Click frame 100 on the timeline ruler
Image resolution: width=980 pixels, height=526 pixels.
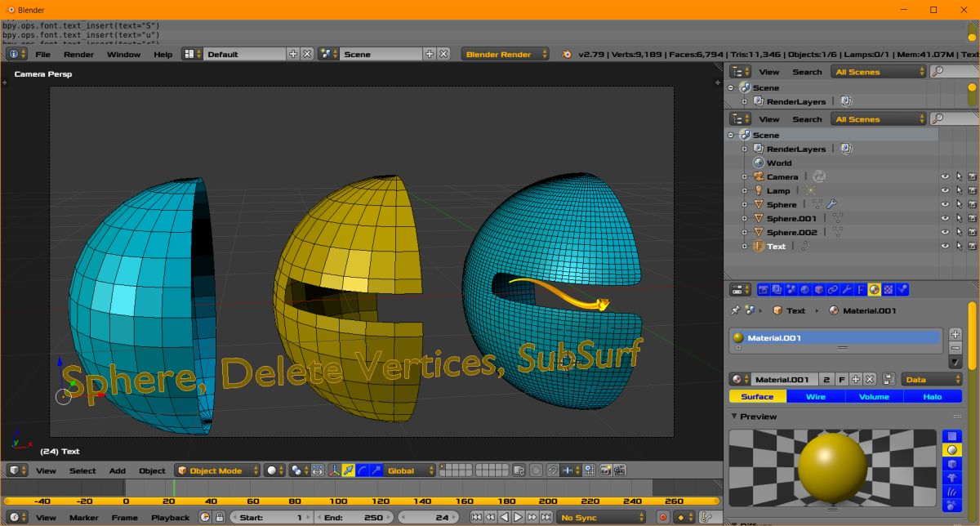(336, 501)
